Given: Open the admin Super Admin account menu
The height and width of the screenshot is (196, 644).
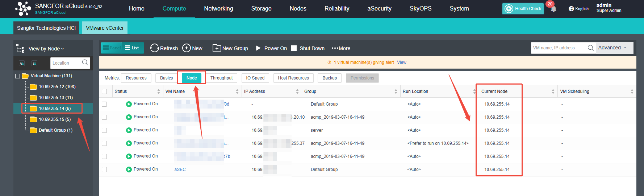Looking at the screenshot, I should click(x=609, y=8).
